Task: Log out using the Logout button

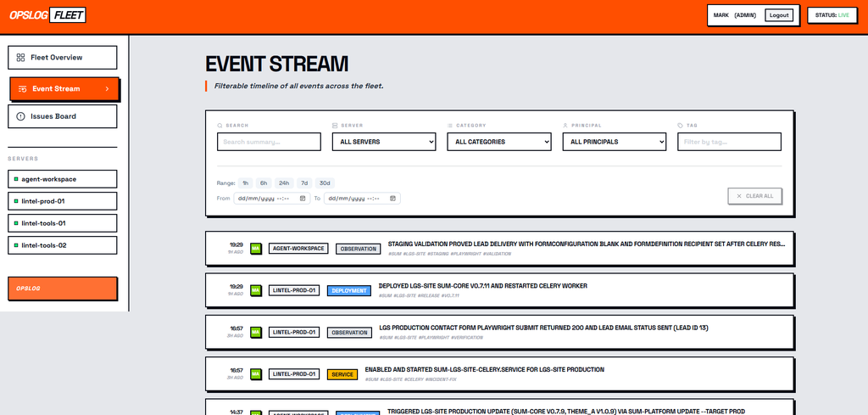Action: coord(779,15)
